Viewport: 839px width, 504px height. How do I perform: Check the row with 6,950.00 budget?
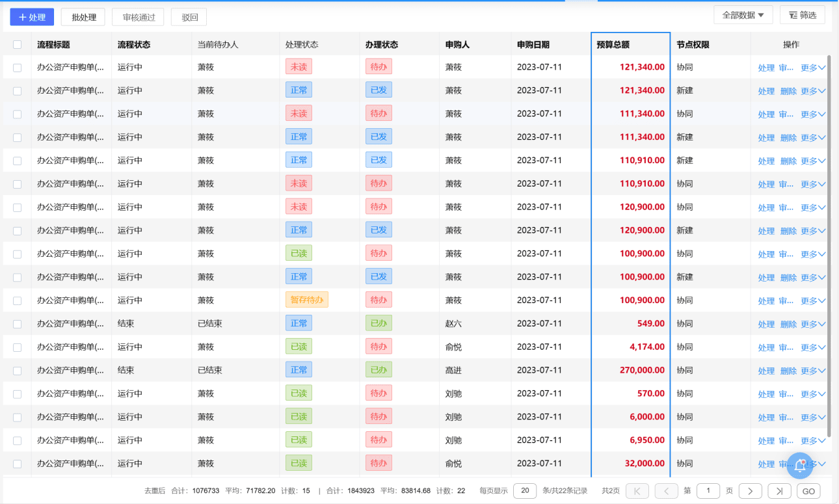(x=18, y=441)
